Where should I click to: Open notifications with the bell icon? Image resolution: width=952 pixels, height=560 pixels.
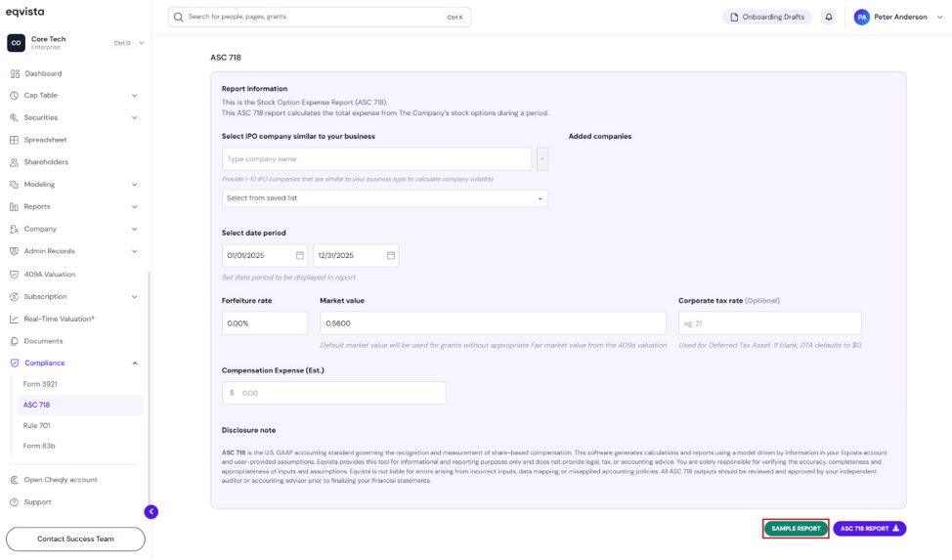coord(829,17)
